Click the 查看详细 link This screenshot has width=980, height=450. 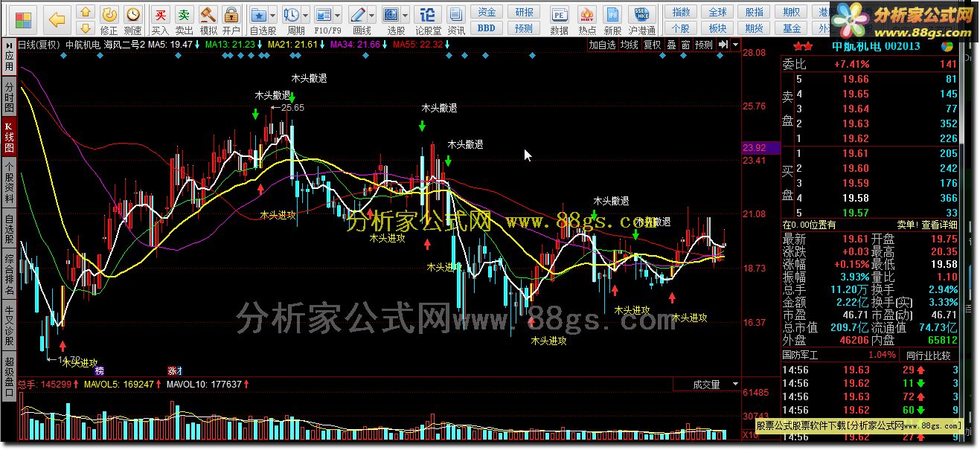coord(939,225)
